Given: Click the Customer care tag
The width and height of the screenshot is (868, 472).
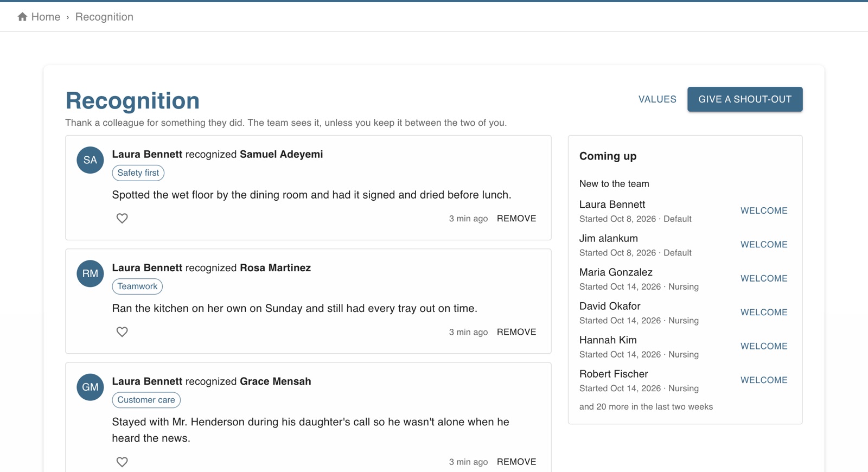Looking at the screenshot, I should (x=146, y=400).
